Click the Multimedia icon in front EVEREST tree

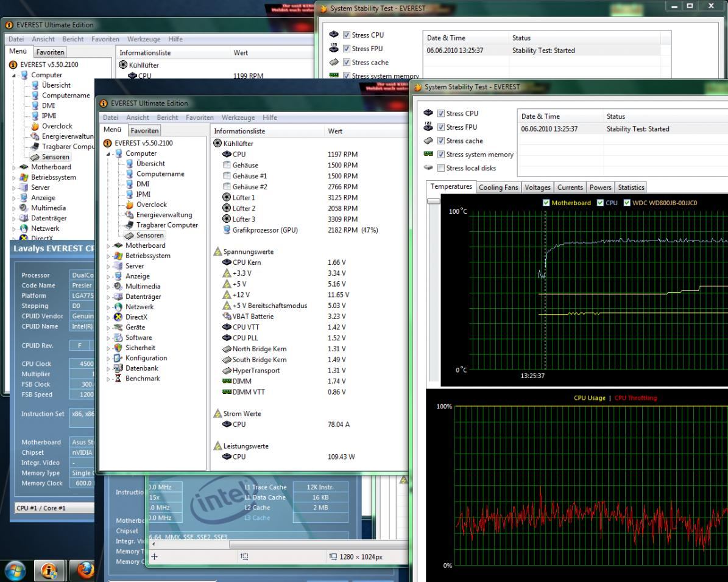(118, 286)
